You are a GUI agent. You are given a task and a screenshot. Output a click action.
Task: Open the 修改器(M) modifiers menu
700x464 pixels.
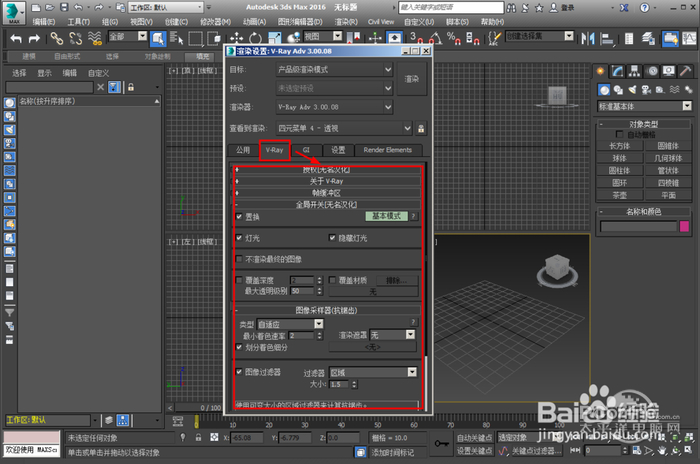pos(215,22)
